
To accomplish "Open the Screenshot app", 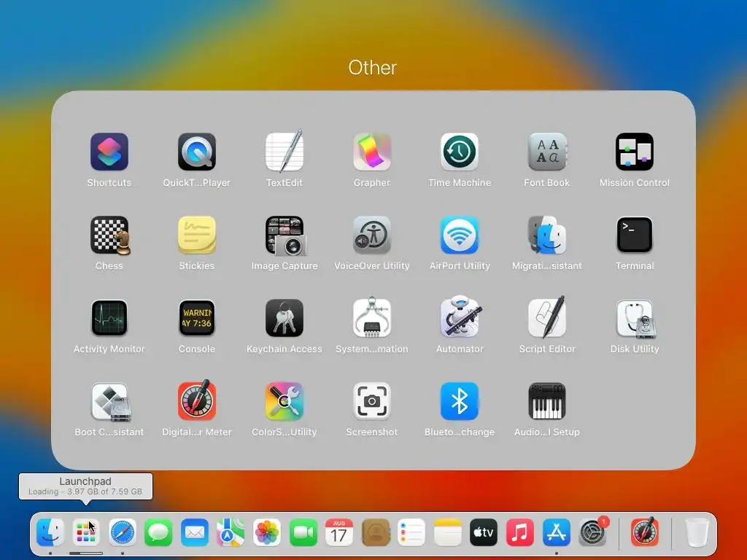I will pos(372,402).
